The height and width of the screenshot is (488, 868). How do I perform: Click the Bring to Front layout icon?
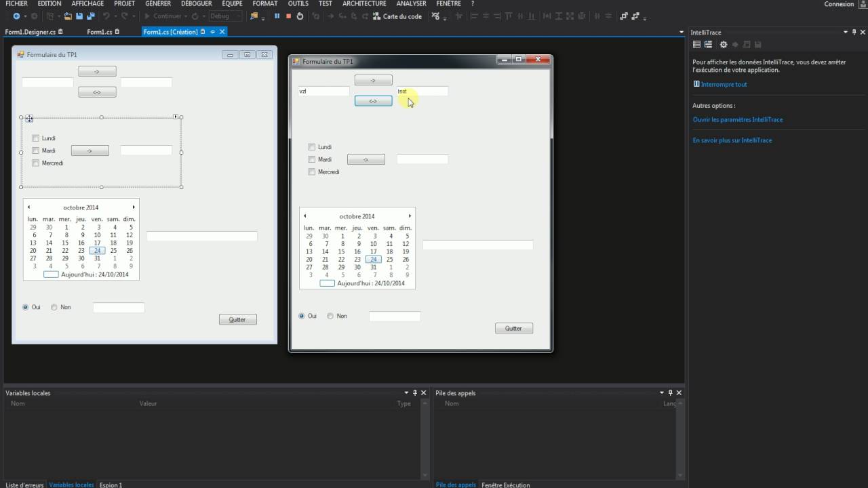(624, 16)
